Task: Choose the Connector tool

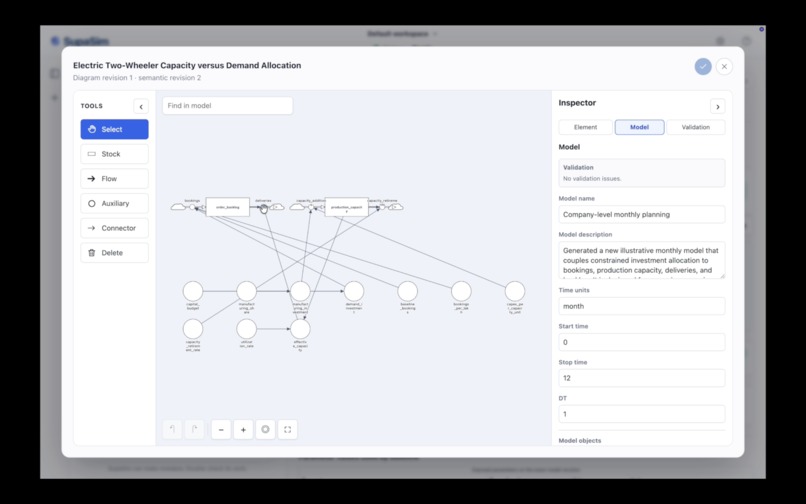Action: [114, 228]
